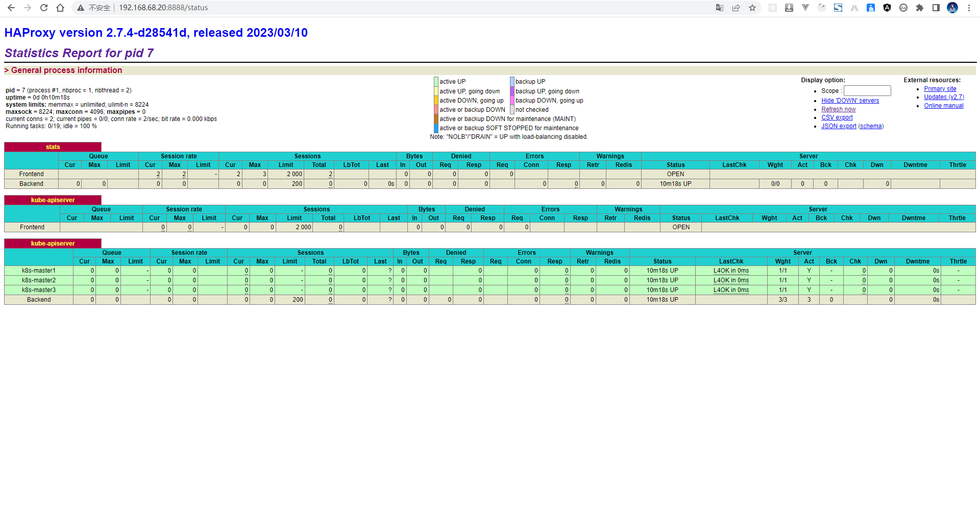Click the stats proxy table title
This screenshot has height=508, width=980.
[x=53, y=147]
